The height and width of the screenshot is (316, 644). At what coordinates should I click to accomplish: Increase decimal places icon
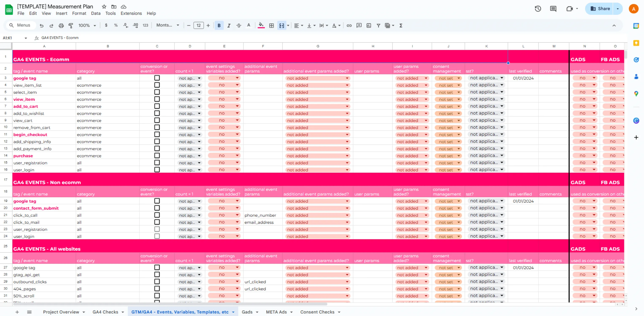(135, 25)
